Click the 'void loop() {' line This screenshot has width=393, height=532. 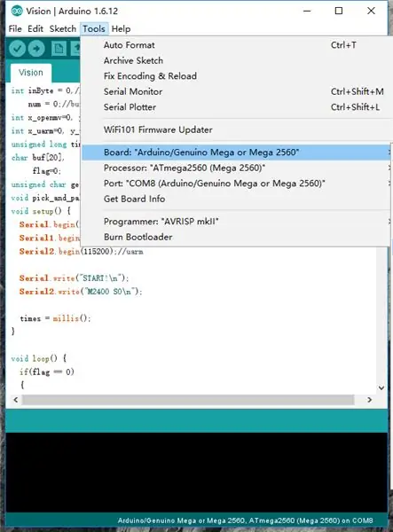pyautogui.click(x=39, y=358)
